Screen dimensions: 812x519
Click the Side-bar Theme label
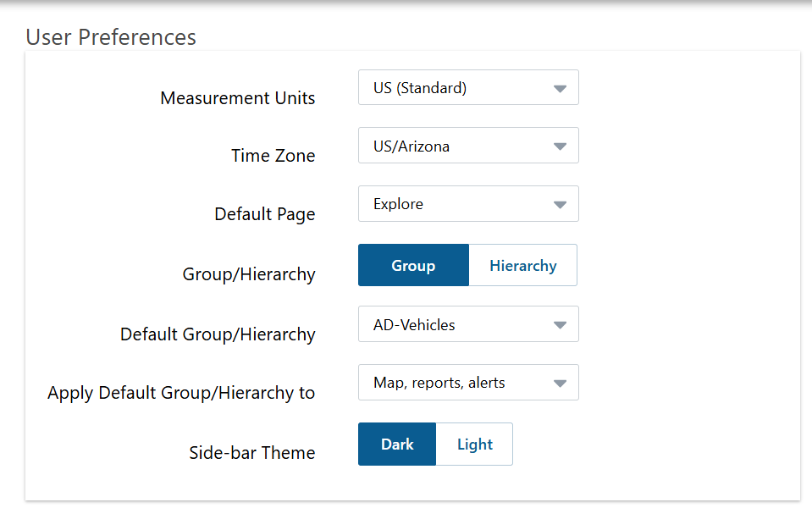tap(252, 453)
